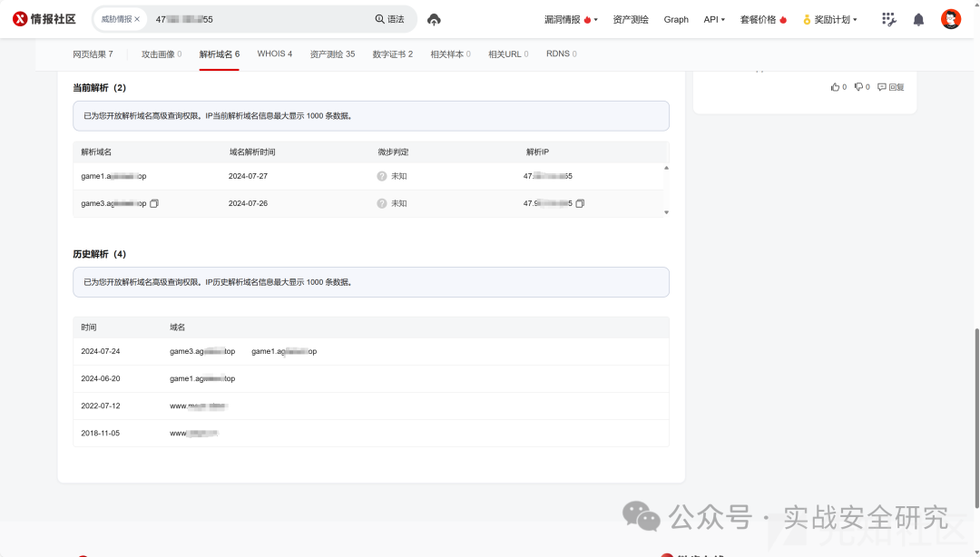Open 资产测绘 in the top navigation
Image resolution: width=980 pixels, height=557 pixels.
pos(631,19)
